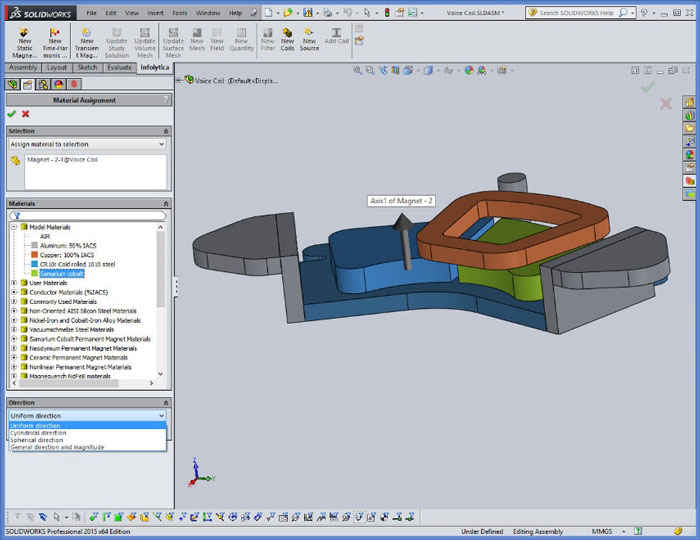Open the Tools menu
Screen dimensions: 700x540
(179, 13)
